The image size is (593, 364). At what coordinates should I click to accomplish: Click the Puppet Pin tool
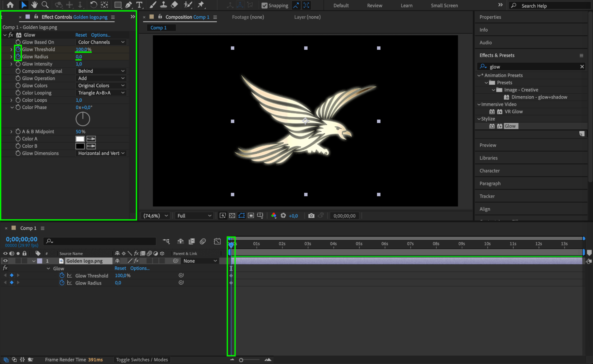click(x=201, y=5)
